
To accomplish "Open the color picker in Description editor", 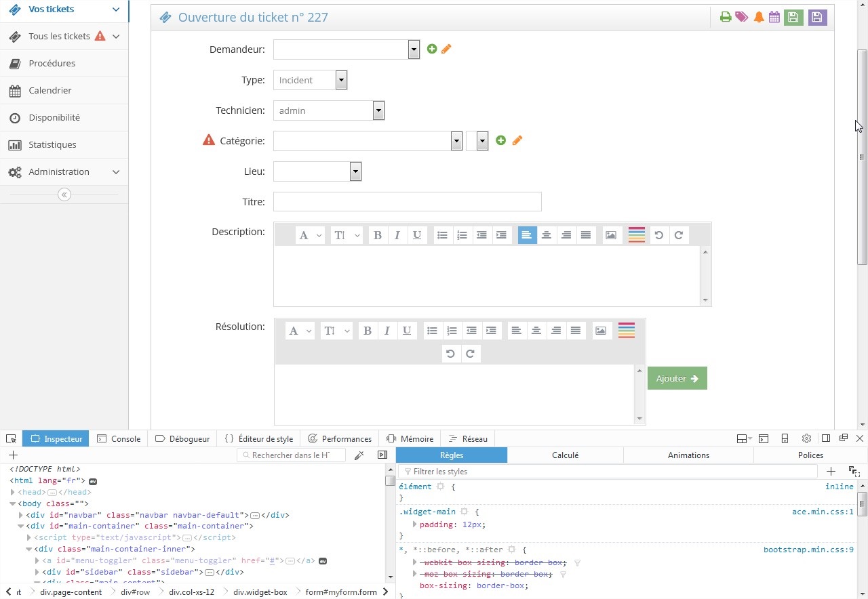I will [636, 235].
